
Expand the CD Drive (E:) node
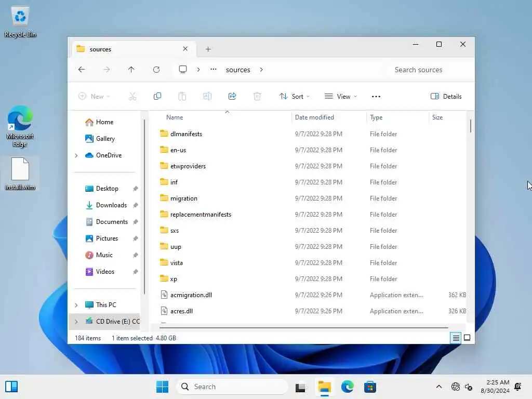pos(76,322)
